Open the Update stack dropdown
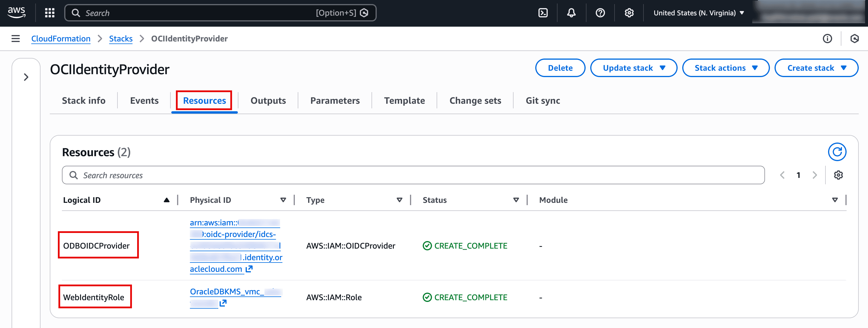Screen dimensions: 868x328 pos(633,68)
